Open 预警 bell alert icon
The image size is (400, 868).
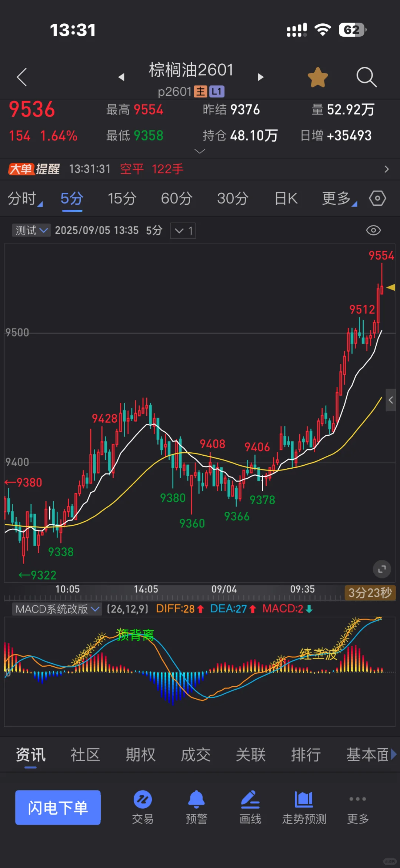[x=196, y=807]
